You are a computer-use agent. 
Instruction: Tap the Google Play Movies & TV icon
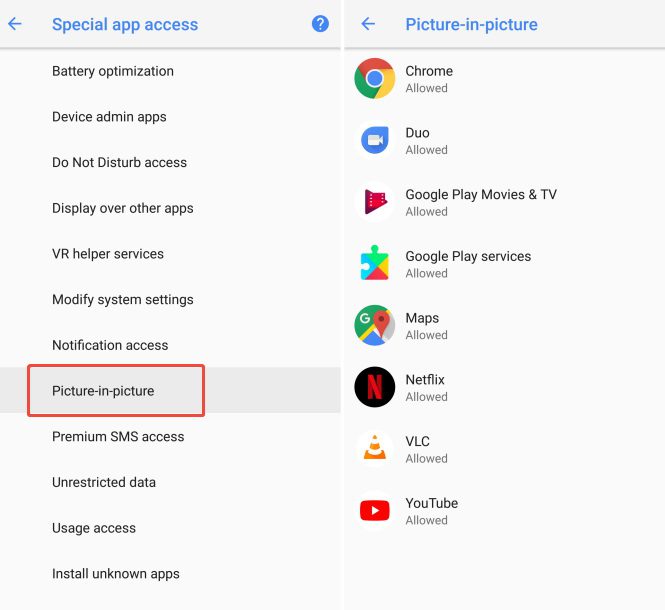coord(374,202)
